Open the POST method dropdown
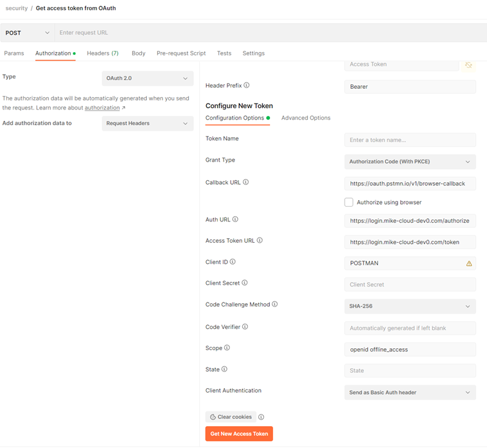Image resolution: width=487 pixels, height=448 pixels. (27, 33)
